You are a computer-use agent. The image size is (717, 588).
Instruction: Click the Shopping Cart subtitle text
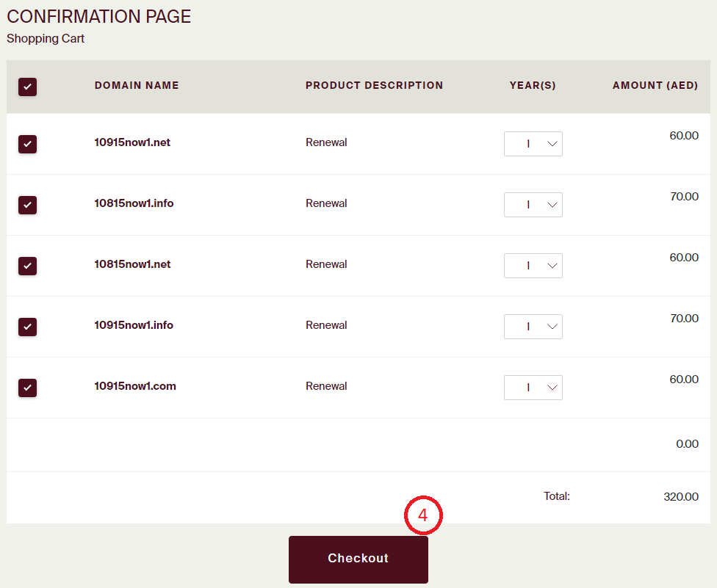tap(46, 38)
